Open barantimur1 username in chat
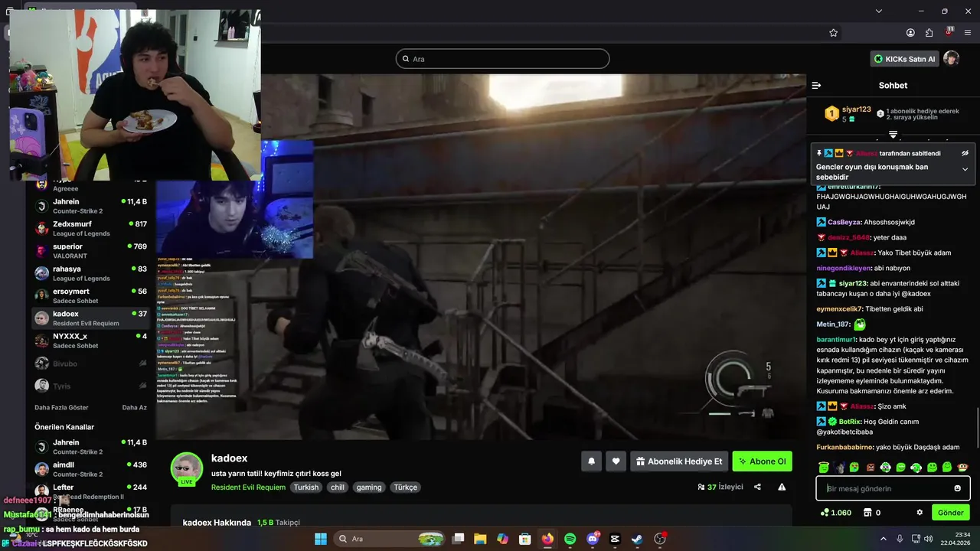Image resolution: width=980 pixels, height=551 pixels. (x=836, y=340)
